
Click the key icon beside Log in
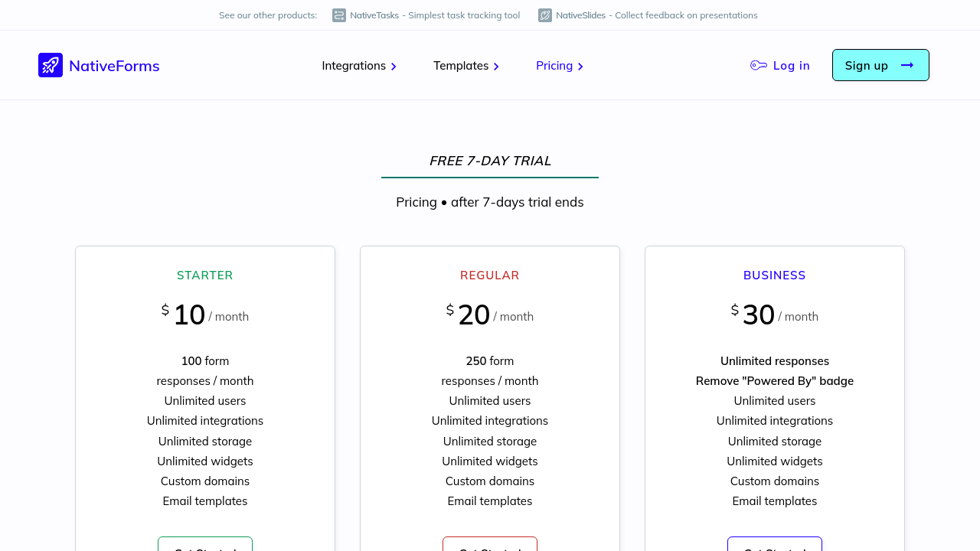759,66
